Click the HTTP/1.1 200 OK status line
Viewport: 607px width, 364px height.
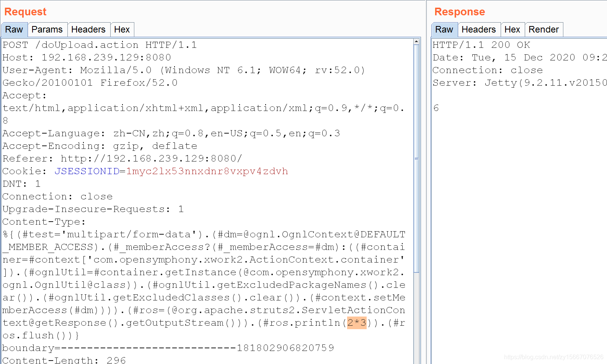click(481, 45)
